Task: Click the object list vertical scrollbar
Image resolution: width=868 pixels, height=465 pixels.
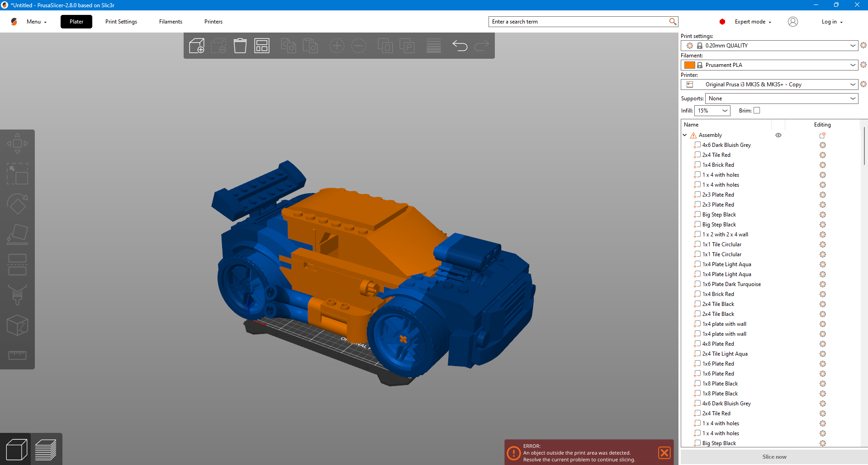Action: pos(864,146)
